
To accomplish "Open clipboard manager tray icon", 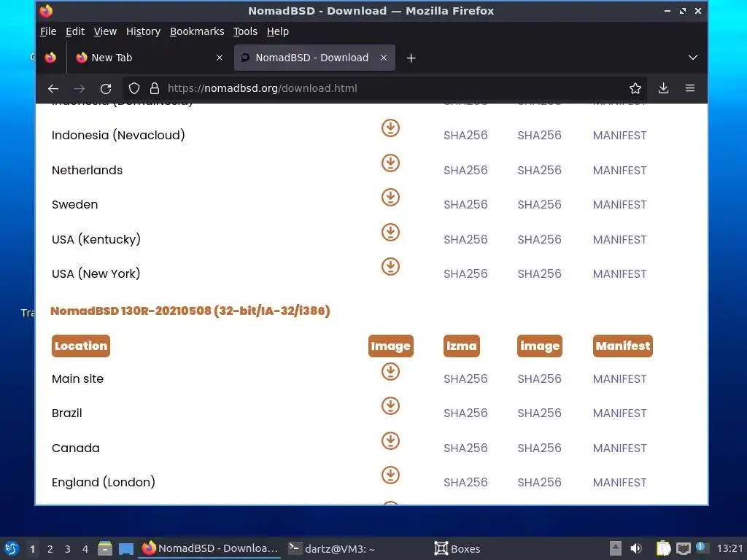I will 663,548.
